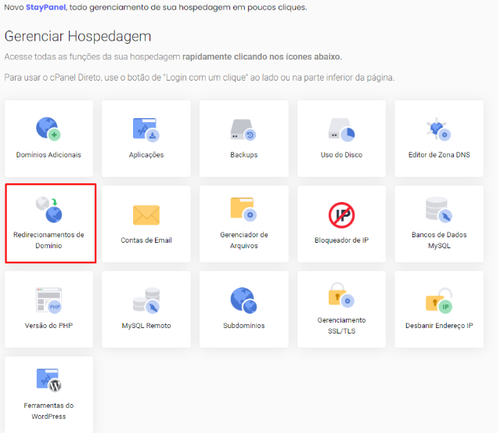This screenshot has height=433, width=504.
Task: Click the Bloqueador de IP label
Action: pyautogui.click(x=341, y=240)
